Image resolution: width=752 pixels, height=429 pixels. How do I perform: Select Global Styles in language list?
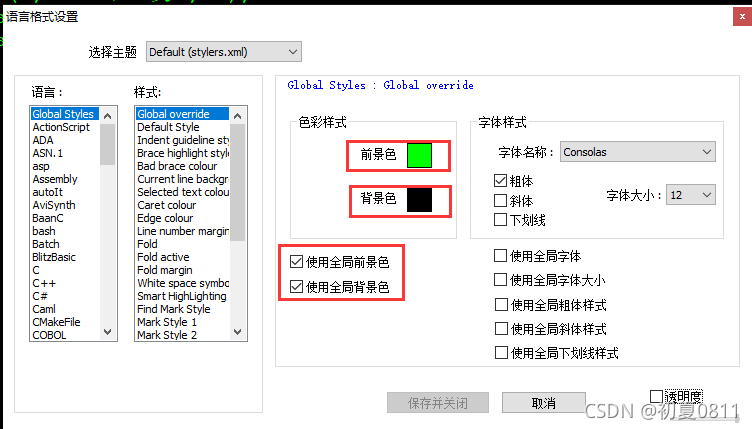[x=65, y=114]
